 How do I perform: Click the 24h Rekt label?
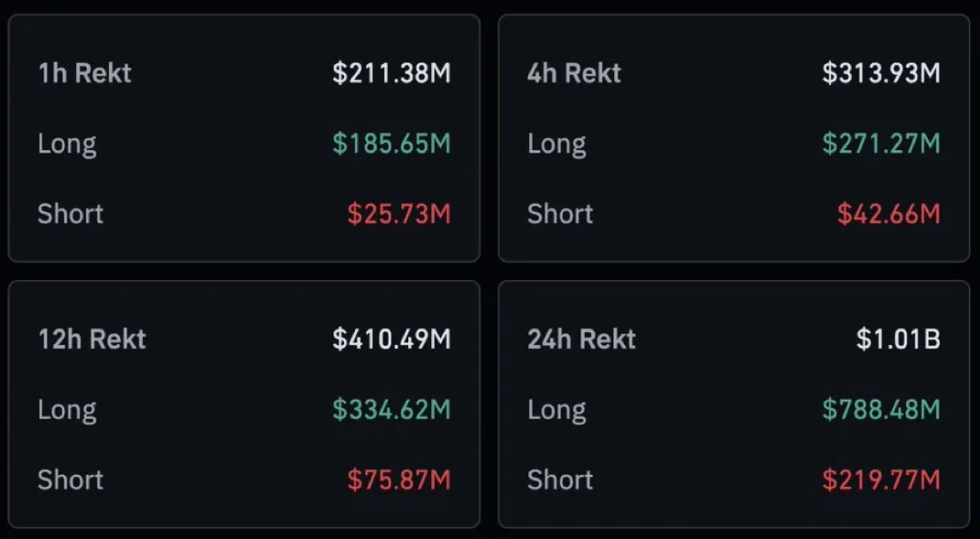[x=581, y=340]
